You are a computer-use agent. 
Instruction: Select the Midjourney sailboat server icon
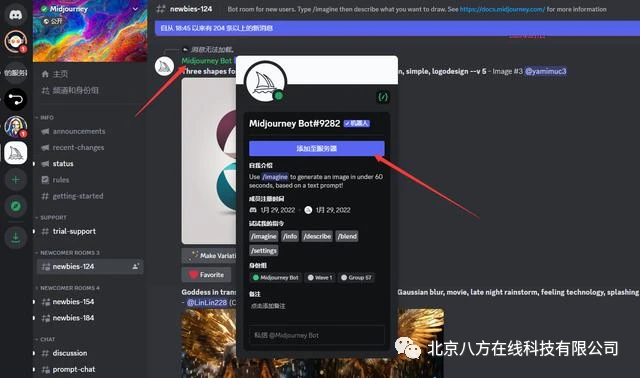[x=16, y=153]
